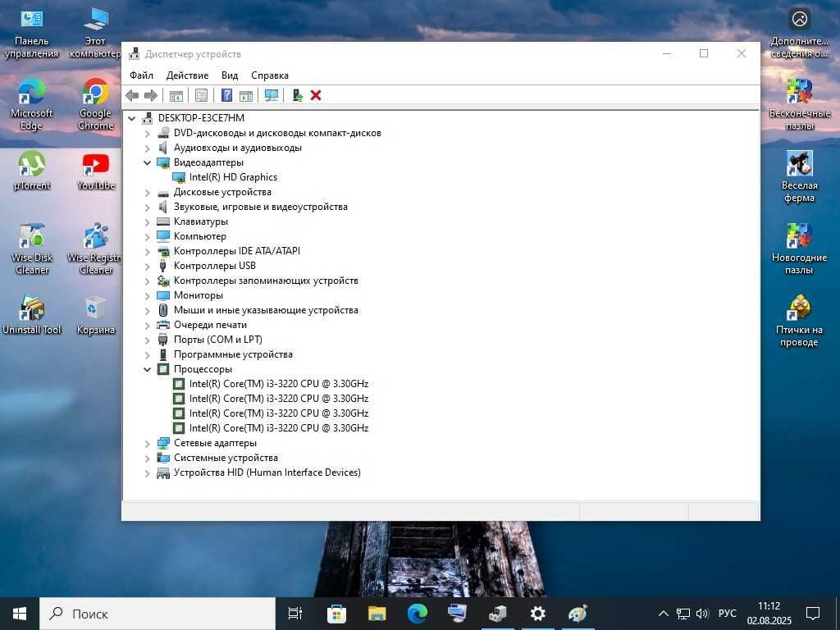Select Программные устройства row

233,354
